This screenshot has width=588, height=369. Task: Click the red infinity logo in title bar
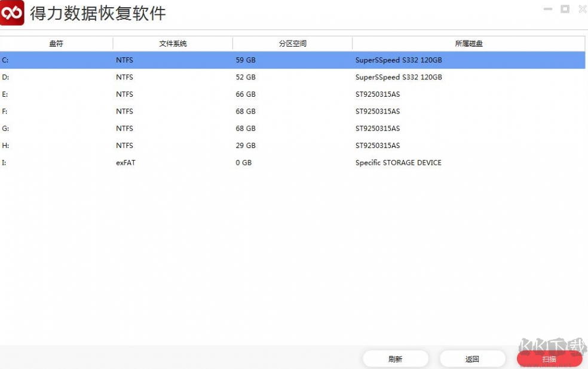pos(12,12)
